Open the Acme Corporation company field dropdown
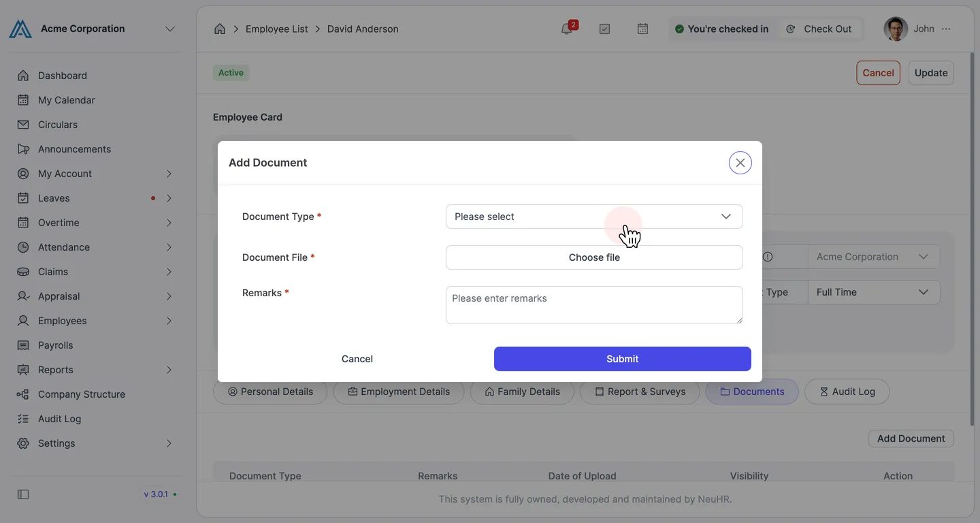 click(x=874, y=257)
